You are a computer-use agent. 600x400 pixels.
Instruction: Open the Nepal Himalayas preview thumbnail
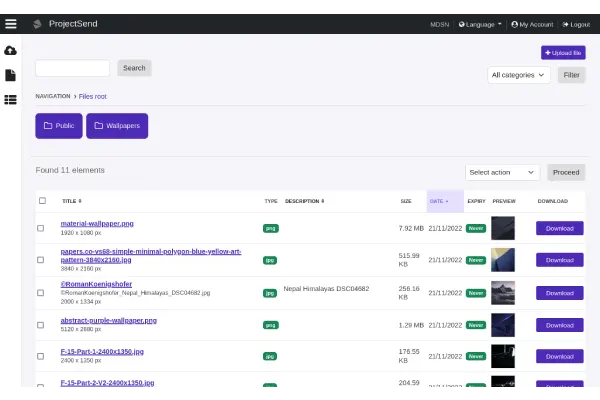(x=502, y=292)
